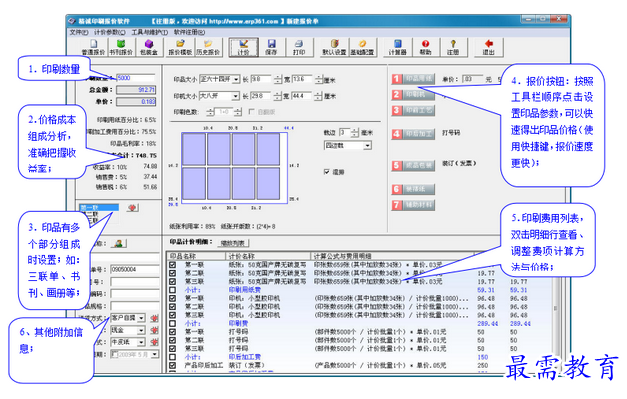The height and width of the screenshot is (399, 627).
Task: Click 计价名称 column header
Action: point(268,255)
